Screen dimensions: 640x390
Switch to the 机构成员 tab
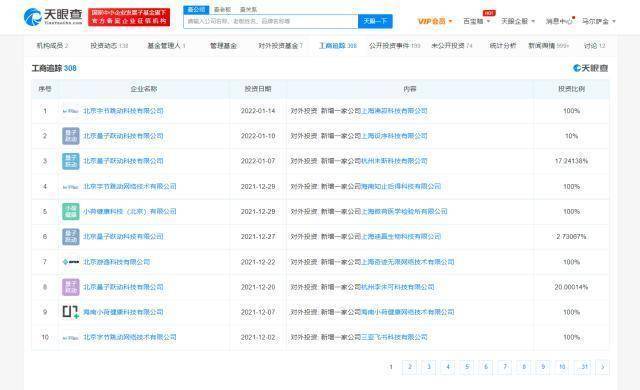[52, 46]
